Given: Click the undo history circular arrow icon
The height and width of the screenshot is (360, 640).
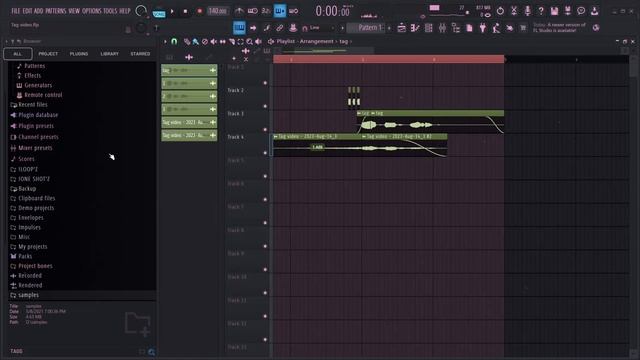Looking at the screenshot, I should 500,11.
